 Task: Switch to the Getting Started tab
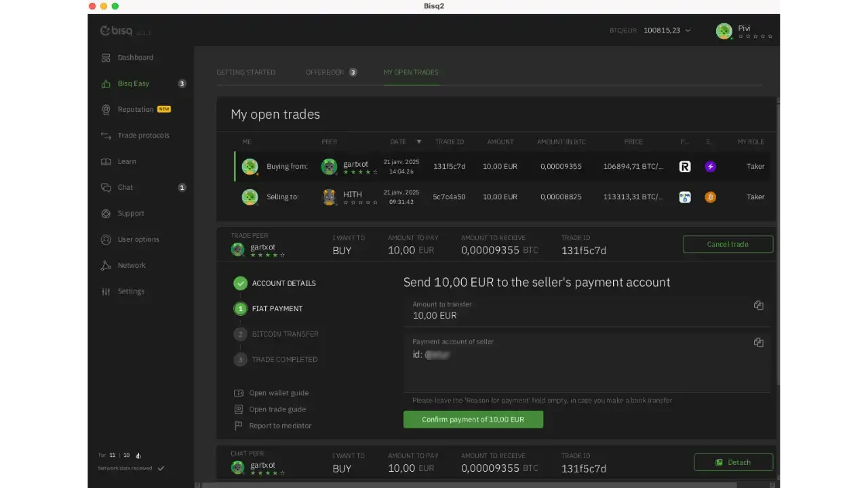pyautogui.click(x=245, y=73)
